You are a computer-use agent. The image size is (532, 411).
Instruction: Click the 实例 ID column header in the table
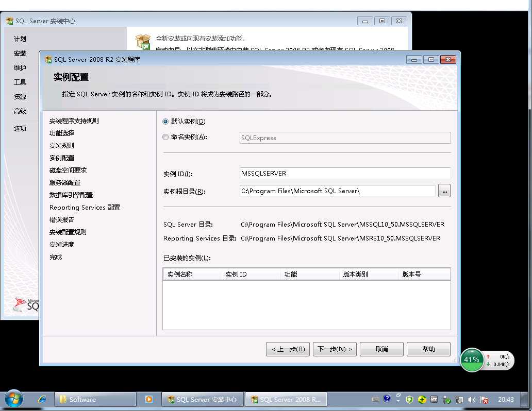click(x=251, y=275)
